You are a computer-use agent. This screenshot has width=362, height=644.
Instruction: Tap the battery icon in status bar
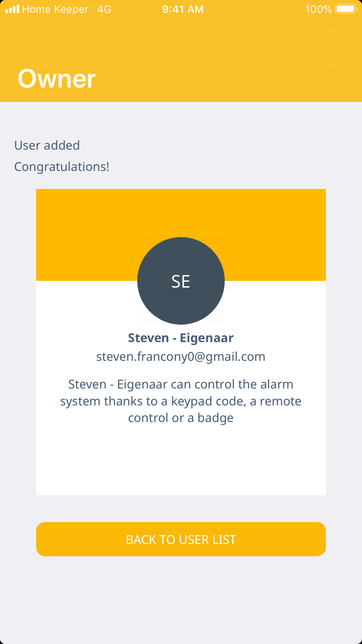(346, 9)
